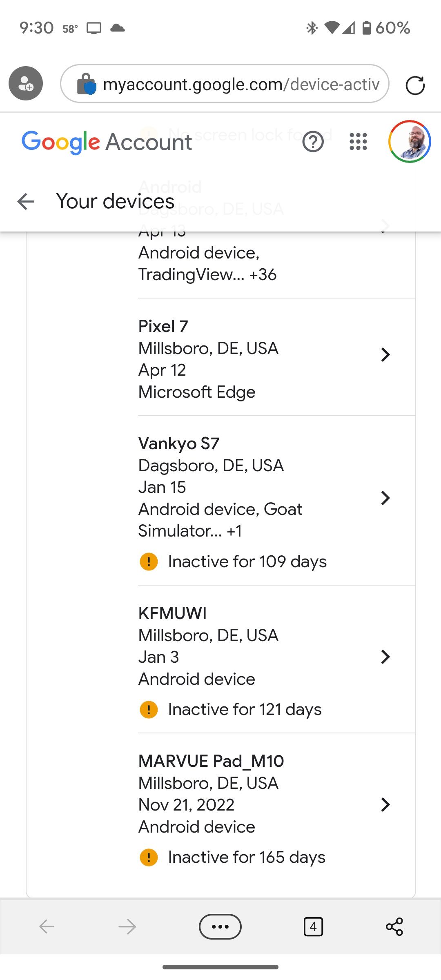Go back from Your devices
This screenshot has height=980, width=441.
tap(26, 201)
